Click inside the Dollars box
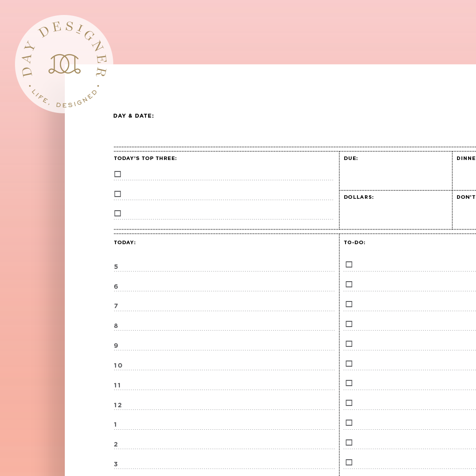The width and height of the screenshot is (476, 476). [395, 211]
